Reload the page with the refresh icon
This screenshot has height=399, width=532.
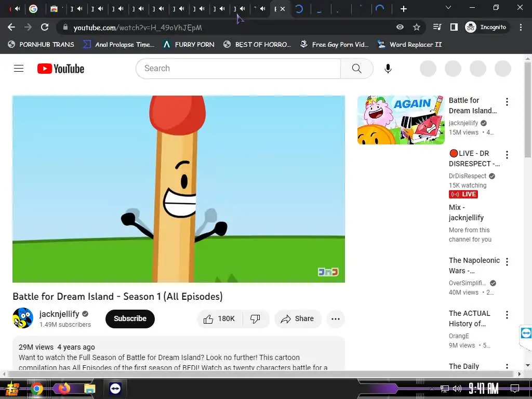tap(45, 27)
